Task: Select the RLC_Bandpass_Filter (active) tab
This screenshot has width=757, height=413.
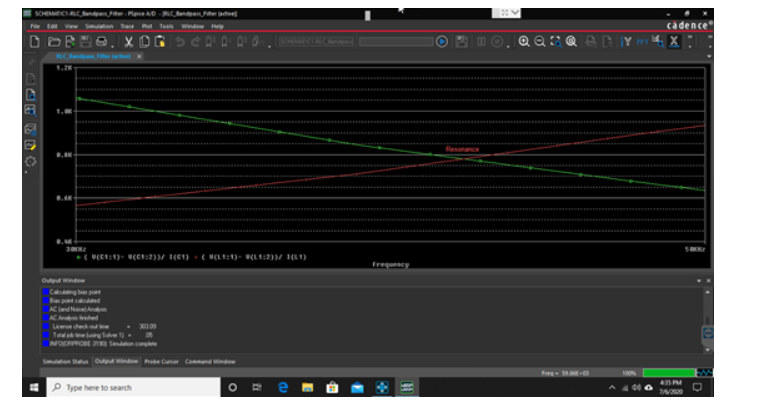Action: [93, 57]
